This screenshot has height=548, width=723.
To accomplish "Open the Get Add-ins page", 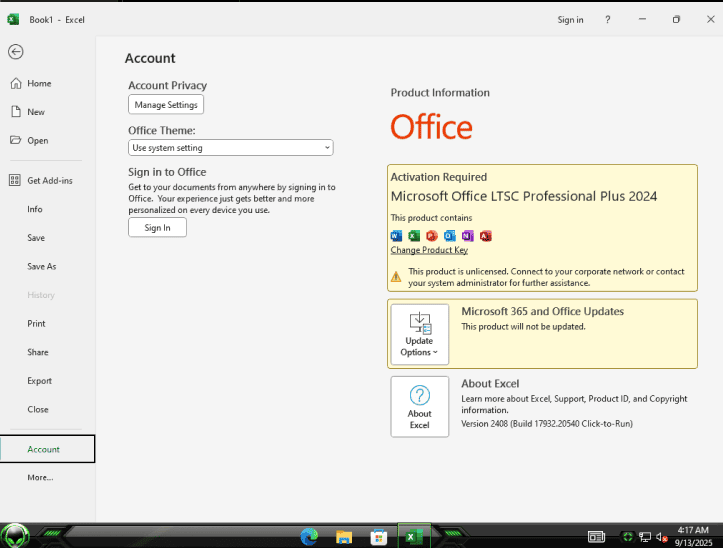I will (x=49, y=180).
